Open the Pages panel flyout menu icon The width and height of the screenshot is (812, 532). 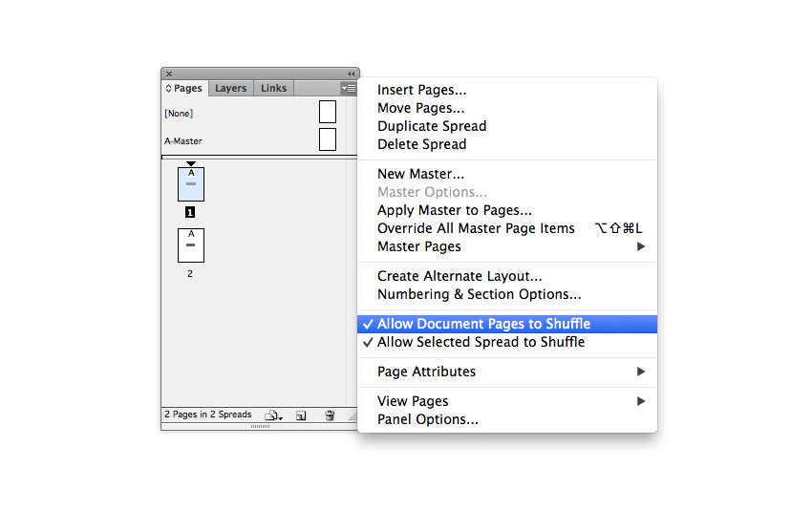349,88
